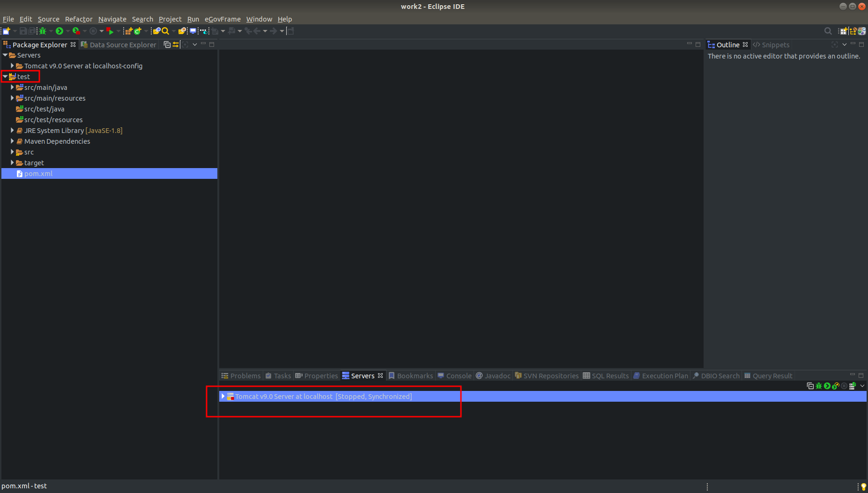Close the Servers view tab
Screen dimensions: 868x493
[x=380, y=375]
